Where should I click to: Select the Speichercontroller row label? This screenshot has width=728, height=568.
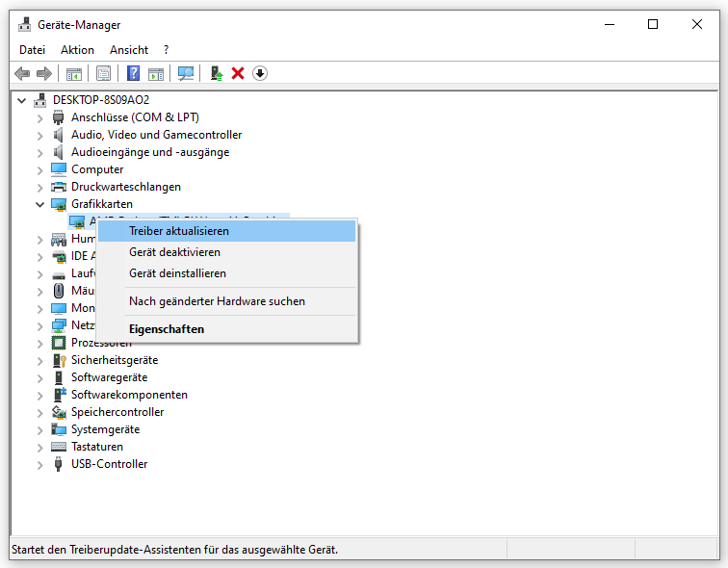(117, 412)
